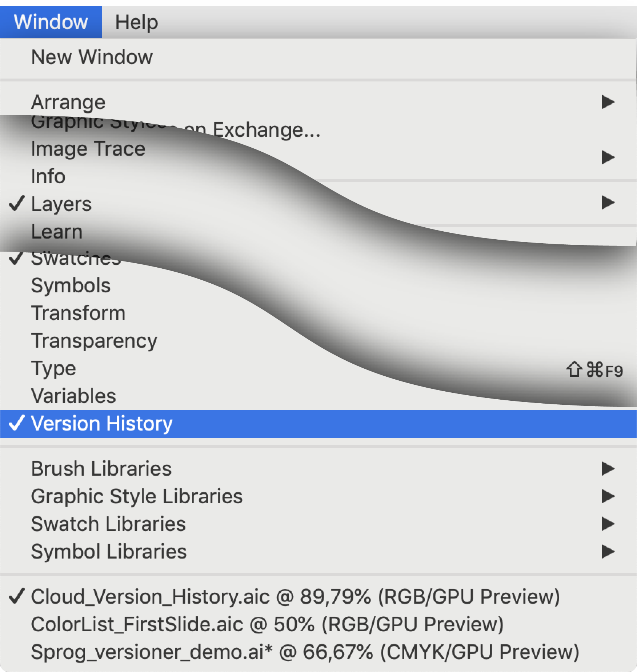Toggle the checked Version History item
The width and height of the screenshot is (637, 672).
pos(318,424)
